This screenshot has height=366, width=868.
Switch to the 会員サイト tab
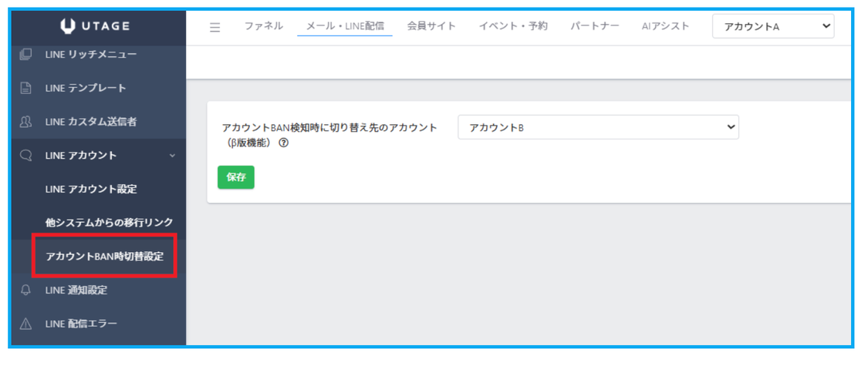click(431, 26)
